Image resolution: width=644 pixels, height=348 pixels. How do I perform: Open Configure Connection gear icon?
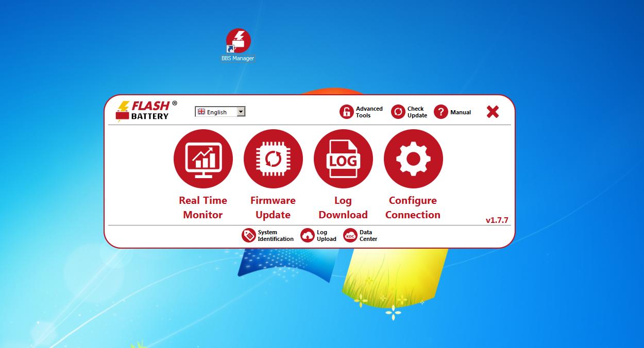tap(413, 159)
